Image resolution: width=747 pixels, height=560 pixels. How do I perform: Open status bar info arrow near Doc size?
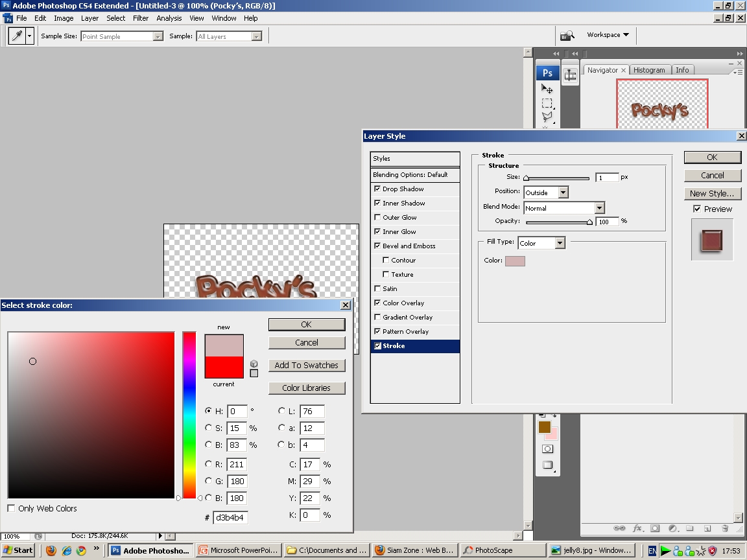coord(160,536)
